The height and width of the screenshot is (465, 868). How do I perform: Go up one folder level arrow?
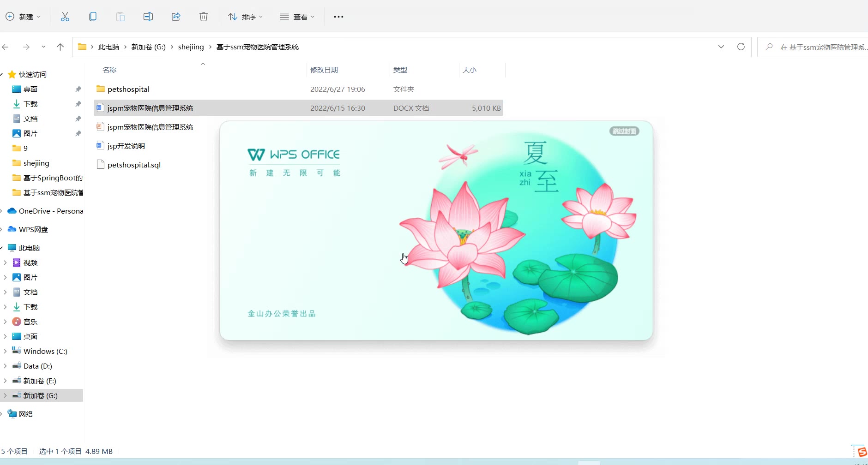[60, 47]
